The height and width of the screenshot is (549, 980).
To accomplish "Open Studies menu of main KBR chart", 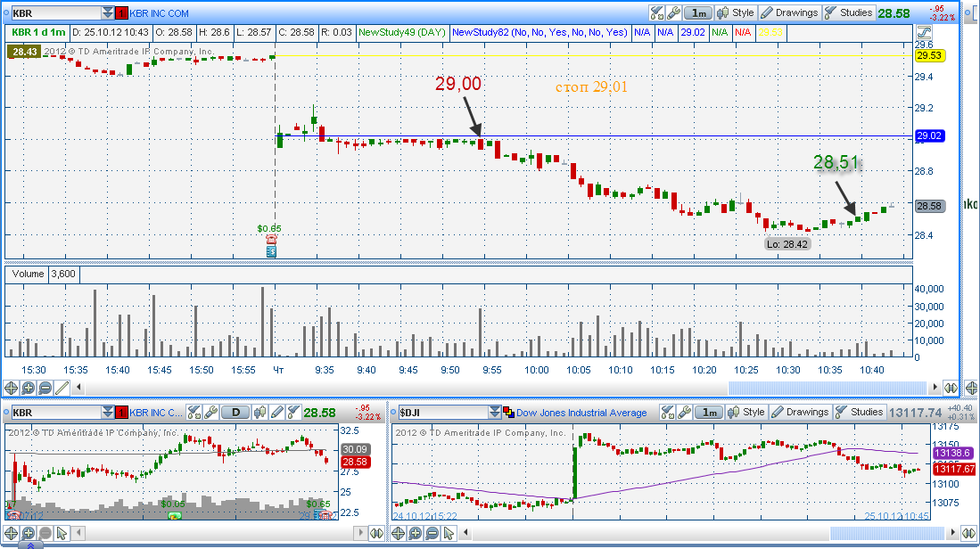I will pos(849,12).
